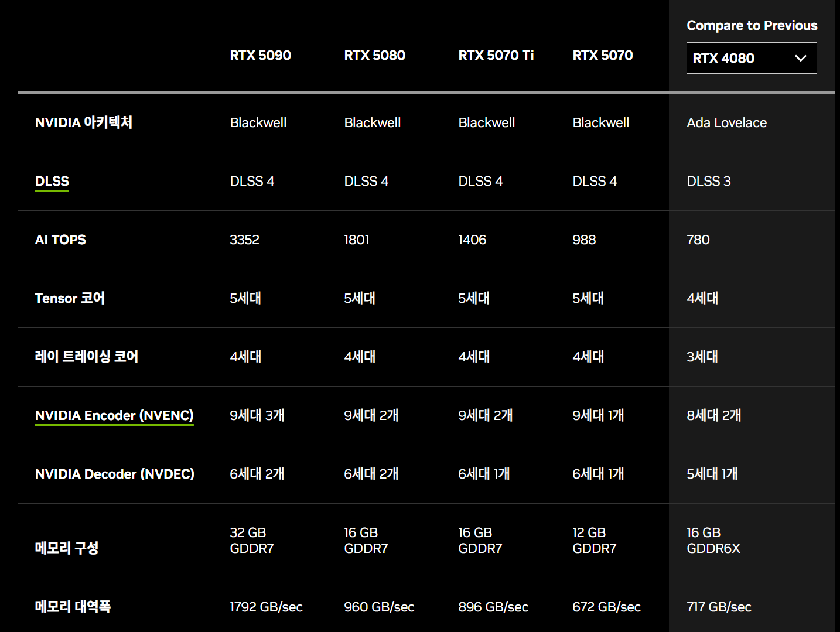
Task: Click the 9세대 1개 encoder cell
Action: (598, 415)
